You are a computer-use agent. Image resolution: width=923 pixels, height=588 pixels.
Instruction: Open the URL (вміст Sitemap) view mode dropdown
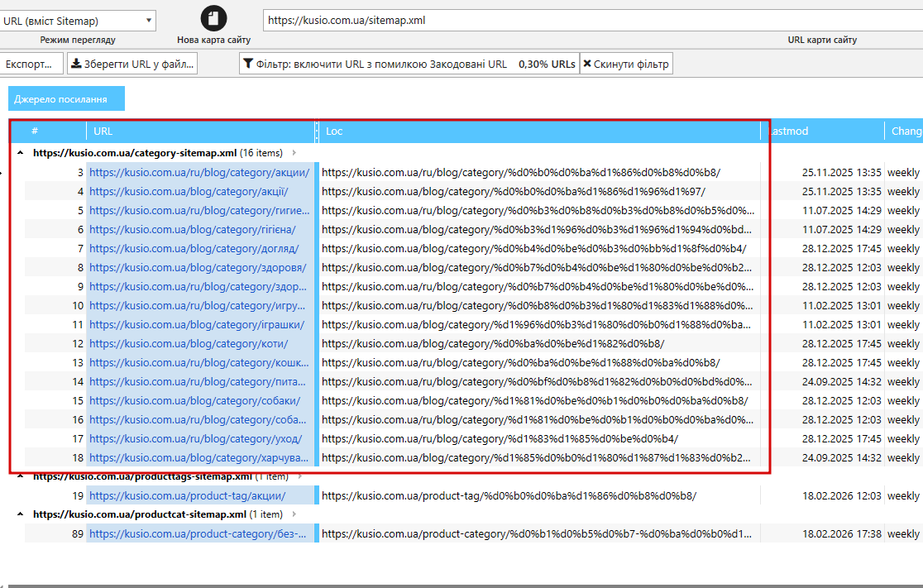[x=78, y=22]
